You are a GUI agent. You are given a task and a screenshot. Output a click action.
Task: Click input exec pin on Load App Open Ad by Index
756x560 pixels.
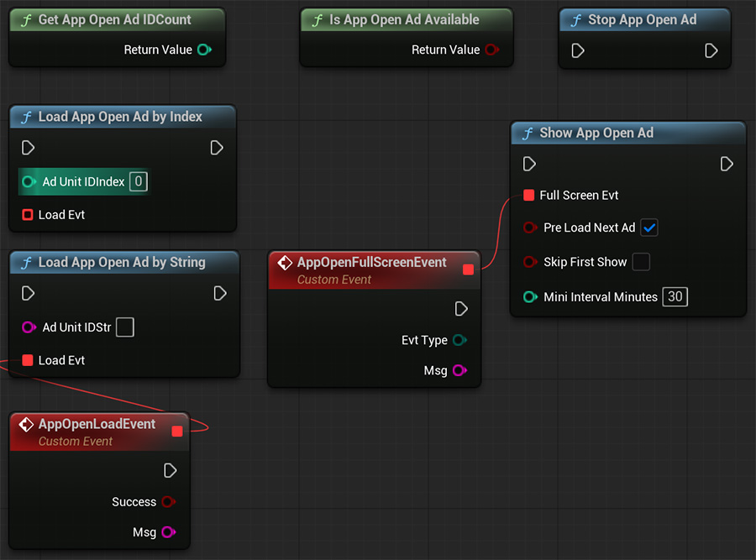click(28, 148)
